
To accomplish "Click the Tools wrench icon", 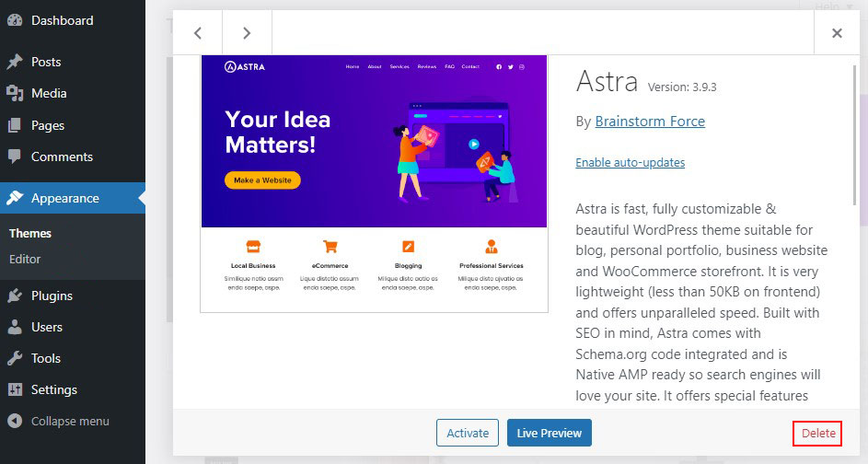I will (x=15, y=358).
